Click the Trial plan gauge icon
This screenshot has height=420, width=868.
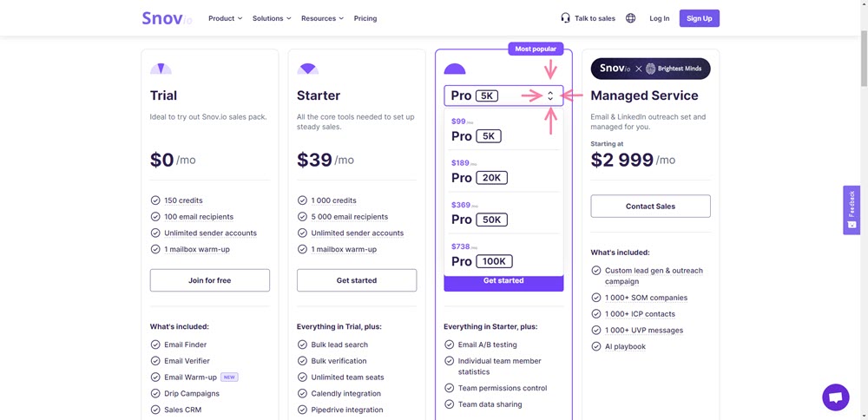161,69
